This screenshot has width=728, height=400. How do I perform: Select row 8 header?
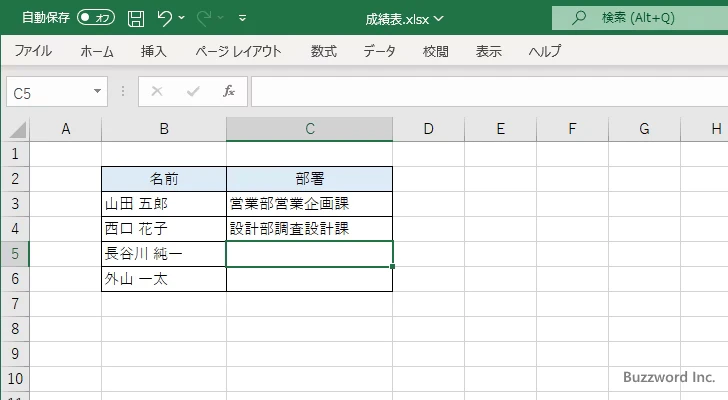[x=15, y=329]
